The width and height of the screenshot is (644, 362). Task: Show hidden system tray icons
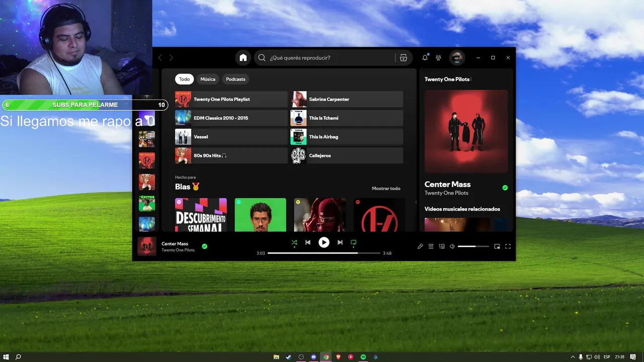(x=573, y=357)
